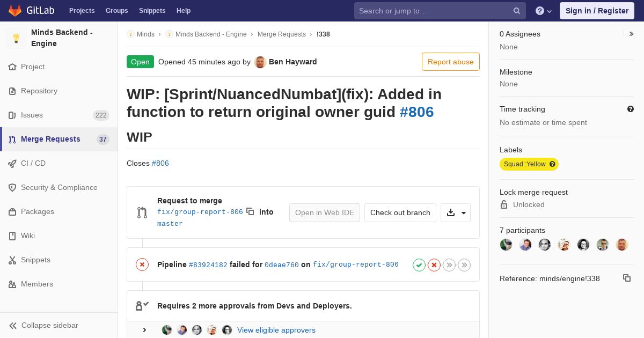This screenshot has width=644, height=338.
Task: Click the Check out branch button
Action: pyautogui.click(x=400, y=212)
